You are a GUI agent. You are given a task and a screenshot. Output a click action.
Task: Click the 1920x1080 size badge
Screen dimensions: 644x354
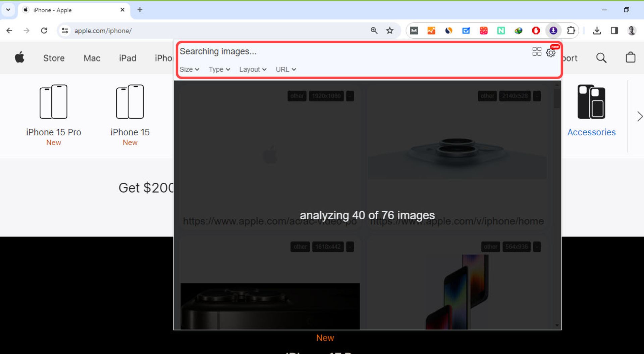(326, 96)
